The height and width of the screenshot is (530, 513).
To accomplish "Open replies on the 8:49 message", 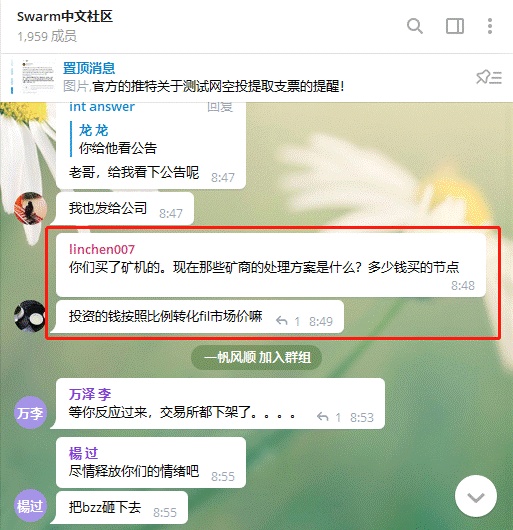I will 288,321.
